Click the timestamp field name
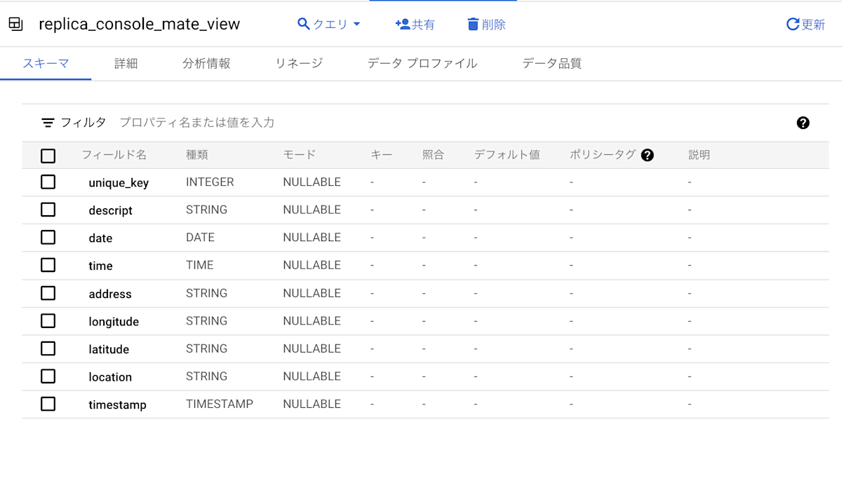842x504 pixels. point(117,405)
